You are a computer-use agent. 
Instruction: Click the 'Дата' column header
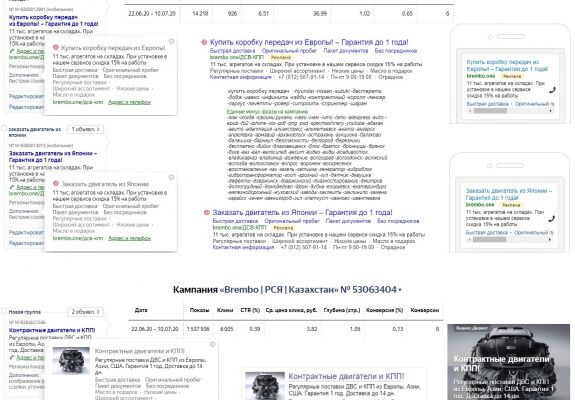point(141,310)
